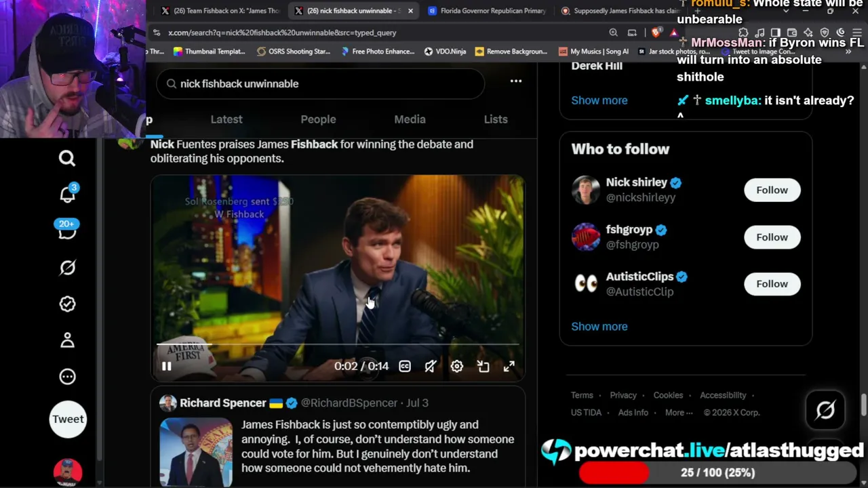Open the zoom magnifier icon in address bar
Screen dimensions: 868x488
pyautogui.click(x=613, y=33)
